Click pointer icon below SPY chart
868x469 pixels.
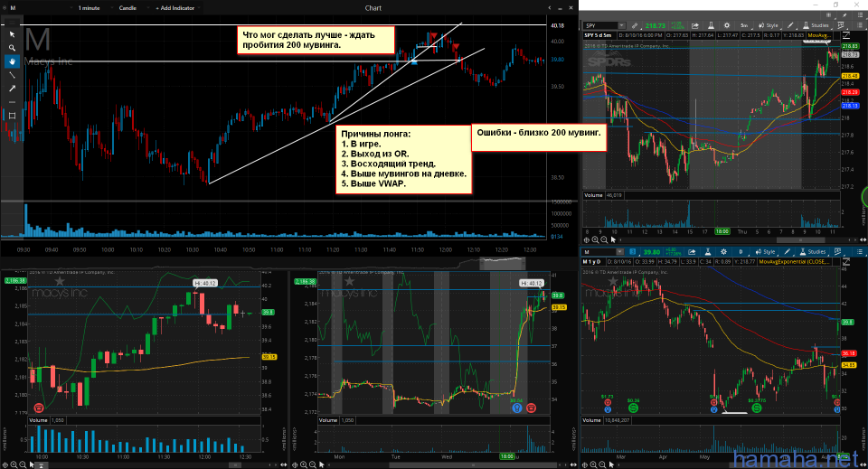613,240
